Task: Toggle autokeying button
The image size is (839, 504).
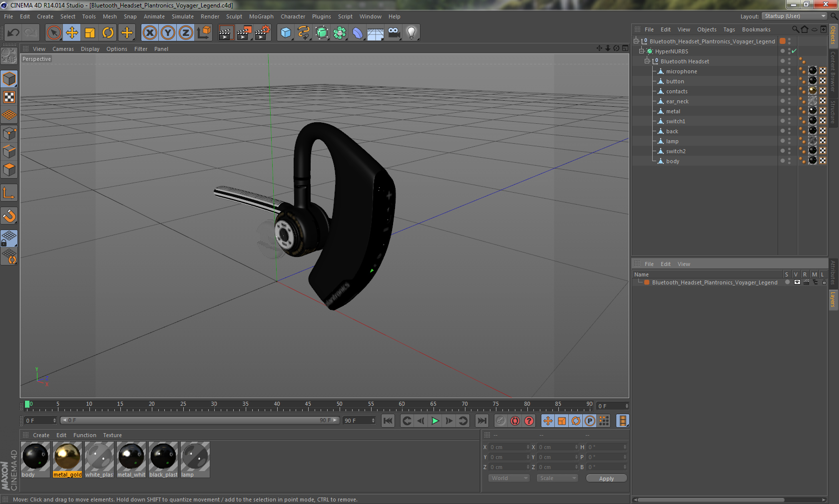Action: 515,421
